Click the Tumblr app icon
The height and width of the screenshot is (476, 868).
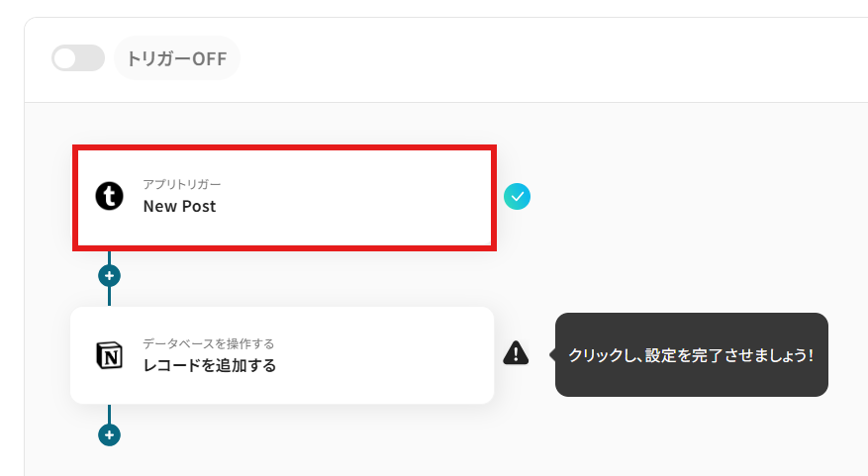(110, 196)
